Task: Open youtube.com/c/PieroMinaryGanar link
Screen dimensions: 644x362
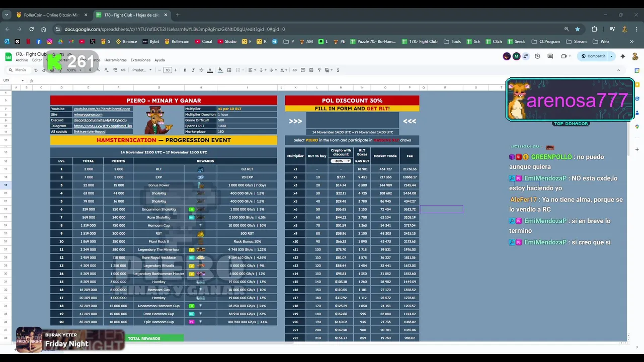Action: click(x=102, y=109)
